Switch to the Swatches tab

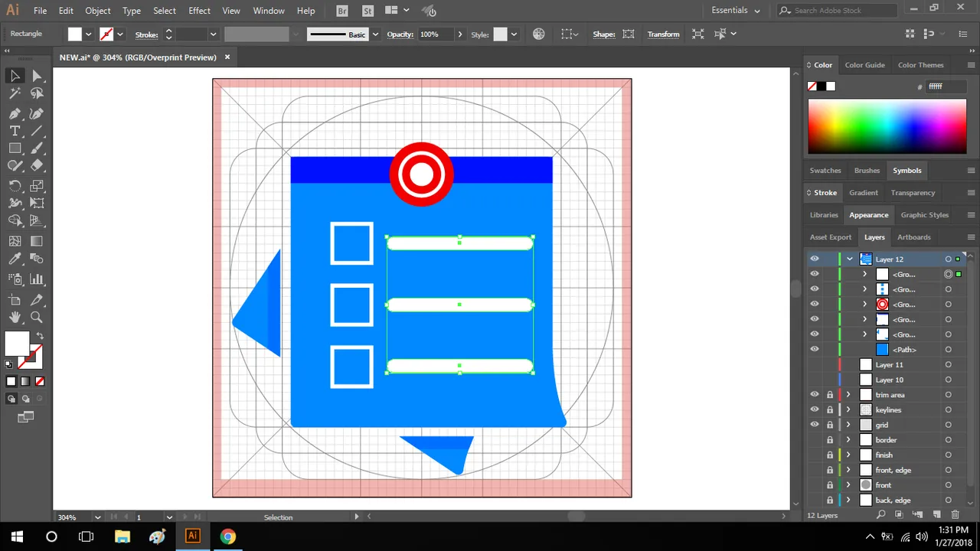pos(825,171)
